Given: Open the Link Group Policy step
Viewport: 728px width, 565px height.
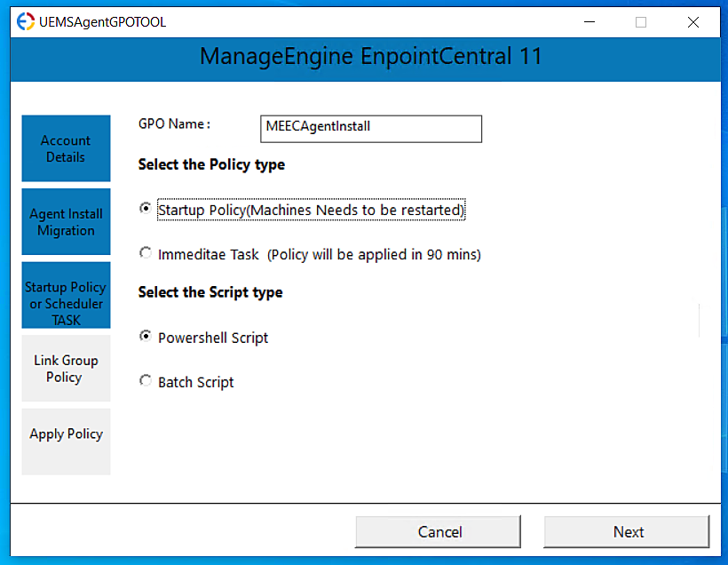Looking at the screenshot, I should [x=66, y=369].
